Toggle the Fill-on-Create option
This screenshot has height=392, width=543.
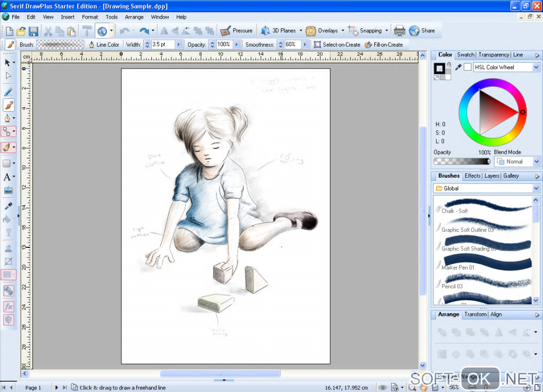pos(383,45)
